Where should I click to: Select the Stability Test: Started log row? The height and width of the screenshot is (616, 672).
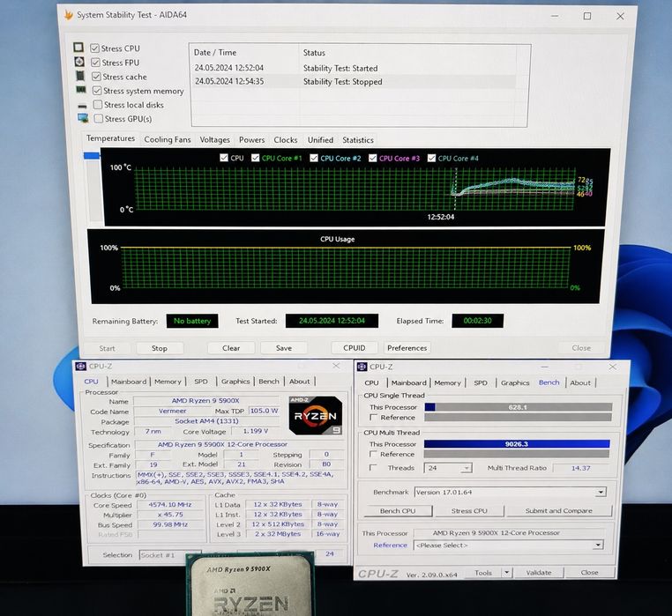[354, 68]
